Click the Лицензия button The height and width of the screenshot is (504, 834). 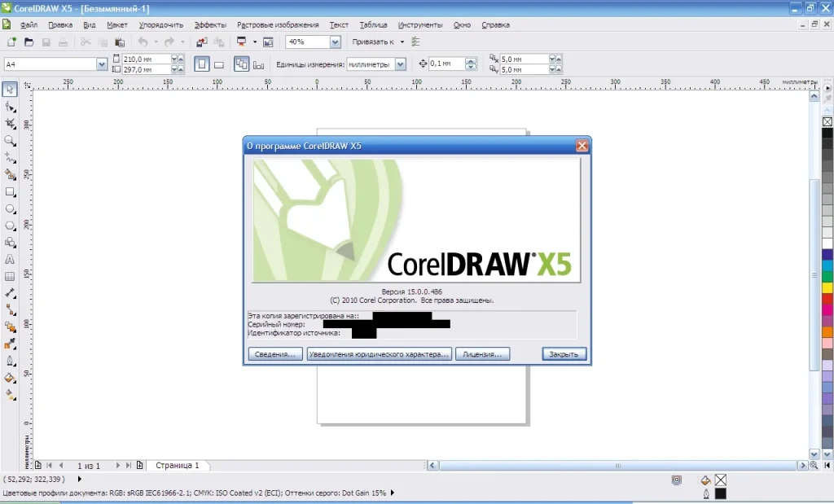coord(482,353)
